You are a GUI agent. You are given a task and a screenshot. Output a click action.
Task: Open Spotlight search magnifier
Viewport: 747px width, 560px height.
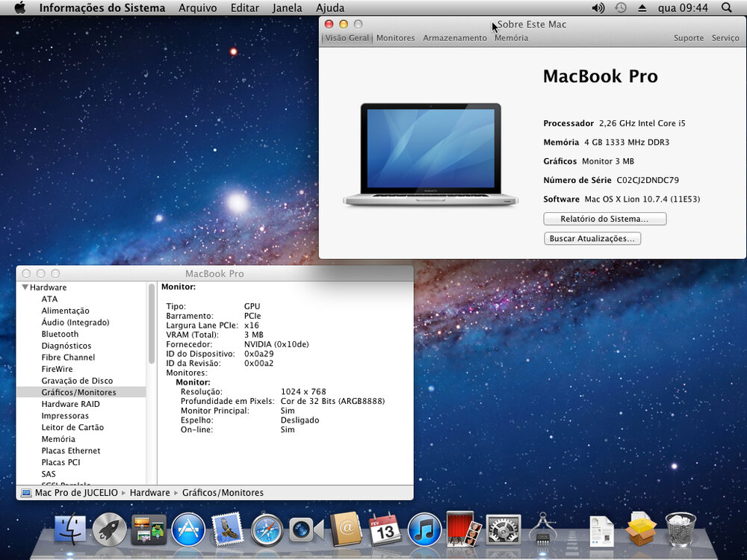click(727, 8)
